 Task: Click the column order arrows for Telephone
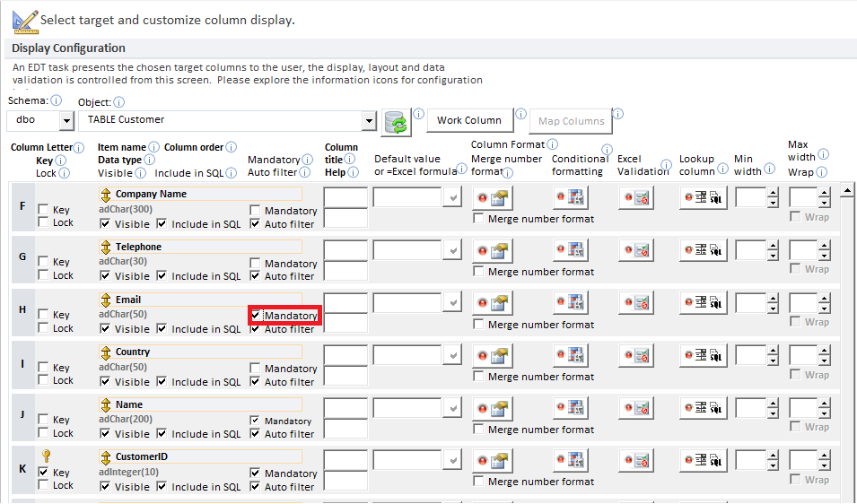click(106, 247)
